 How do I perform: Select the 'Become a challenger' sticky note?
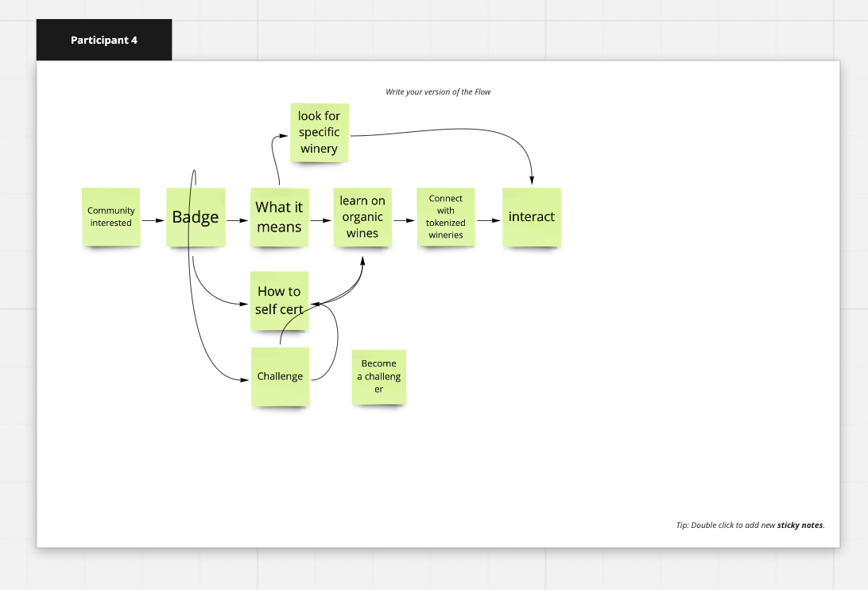[x=379, y=377]
